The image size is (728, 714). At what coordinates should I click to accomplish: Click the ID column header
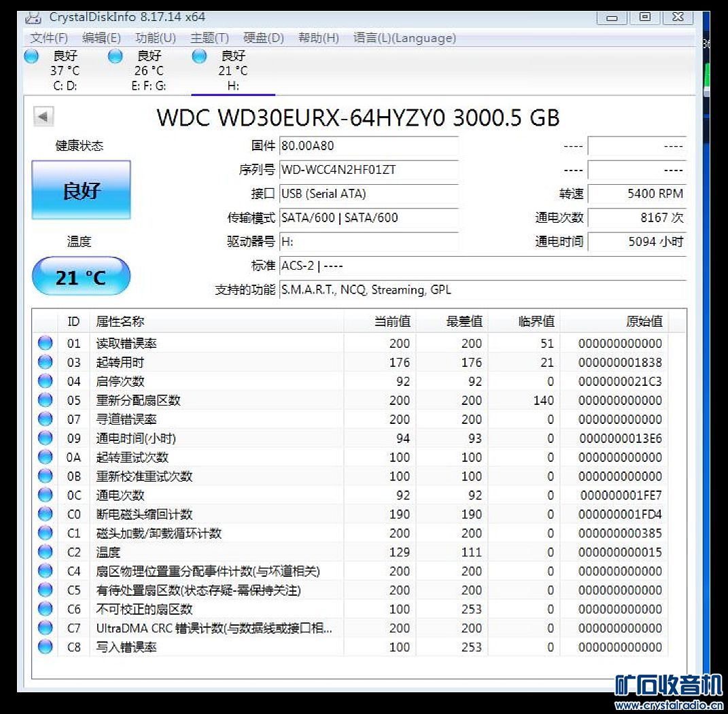click(73, 321)
